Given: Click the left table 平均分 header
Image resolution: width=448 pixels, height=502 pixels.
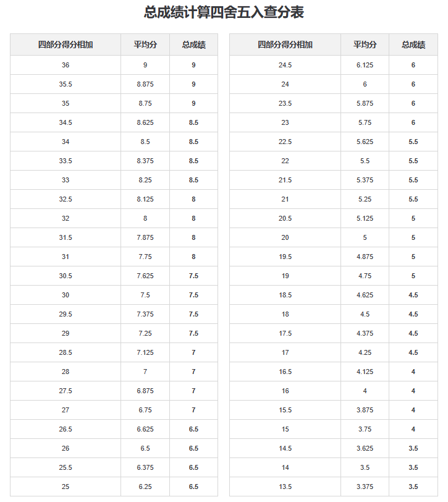Looking at the screenshot, I should coord(145,45).
